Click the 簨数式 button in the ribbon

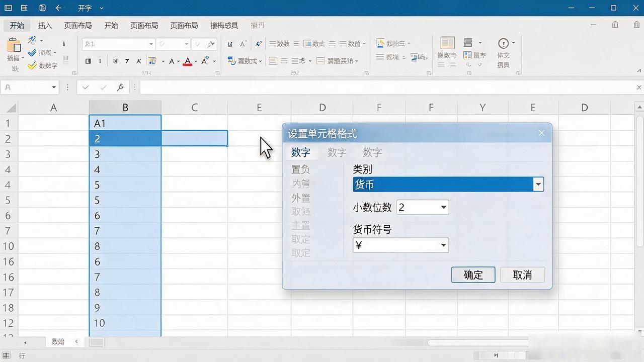pyautogui.click(x=245, y=61)
